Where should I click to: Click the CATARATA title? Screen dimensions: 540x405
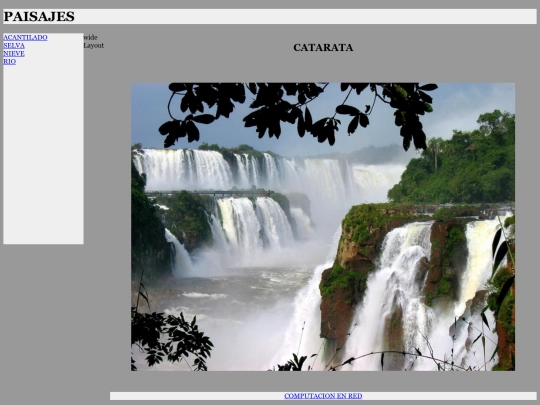click(x=323, y=48)
